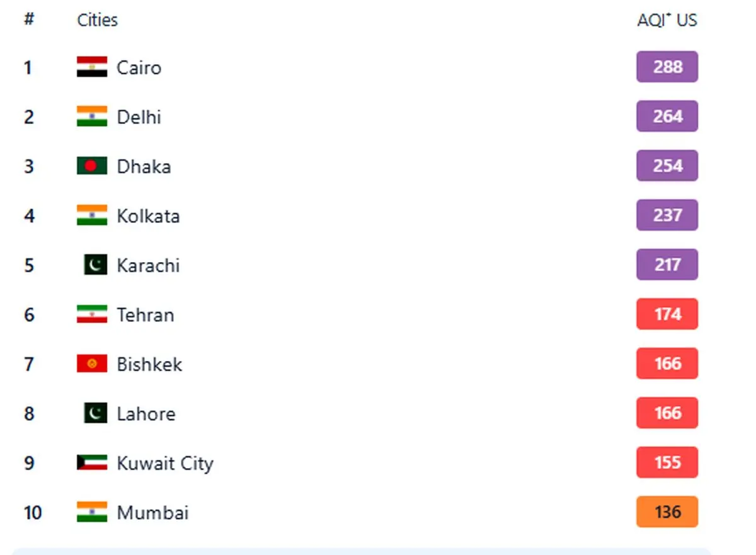Click the Kuwait flag beside Kuwait City

[x=92, y=463]
